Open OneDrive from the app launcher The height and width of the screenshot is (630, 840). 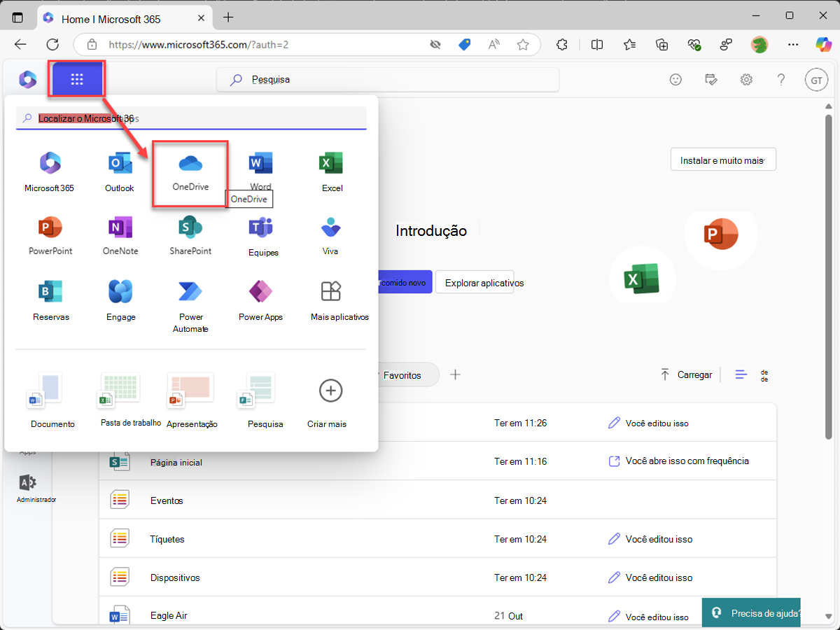pyautogui.click(x=190, y=171)
